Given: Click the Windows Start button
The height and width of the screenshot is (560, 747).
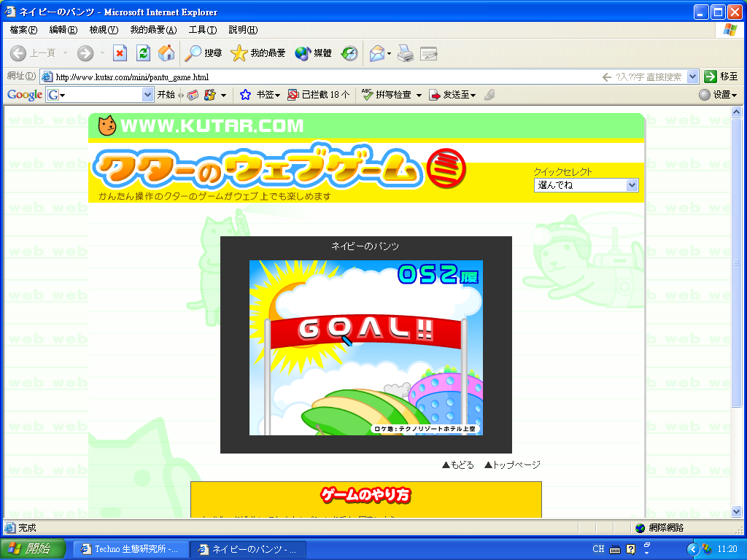Looking at the screenshot, I should point(32,549).
